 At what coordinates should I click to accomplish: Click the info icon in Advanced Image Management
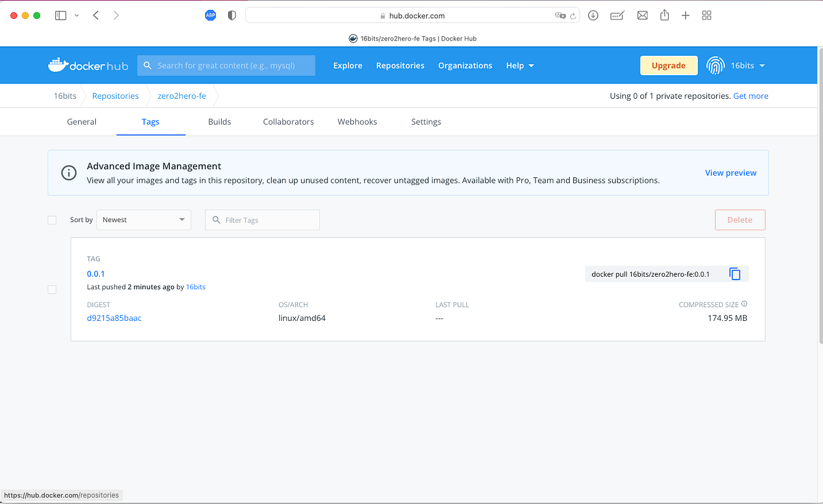coord(69,173)
